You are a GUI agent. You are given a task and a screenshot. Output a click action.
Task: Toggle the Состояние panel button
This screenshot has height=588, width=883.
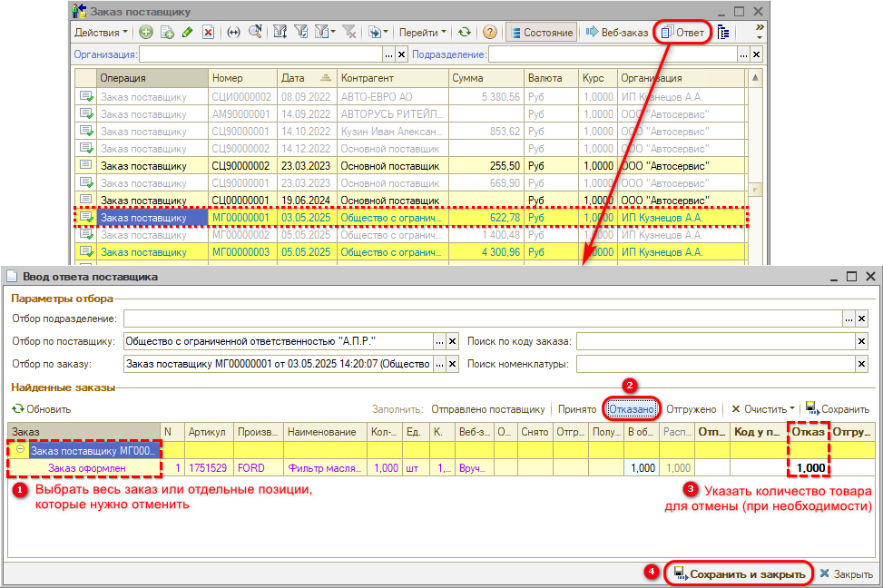click(541, 32)
